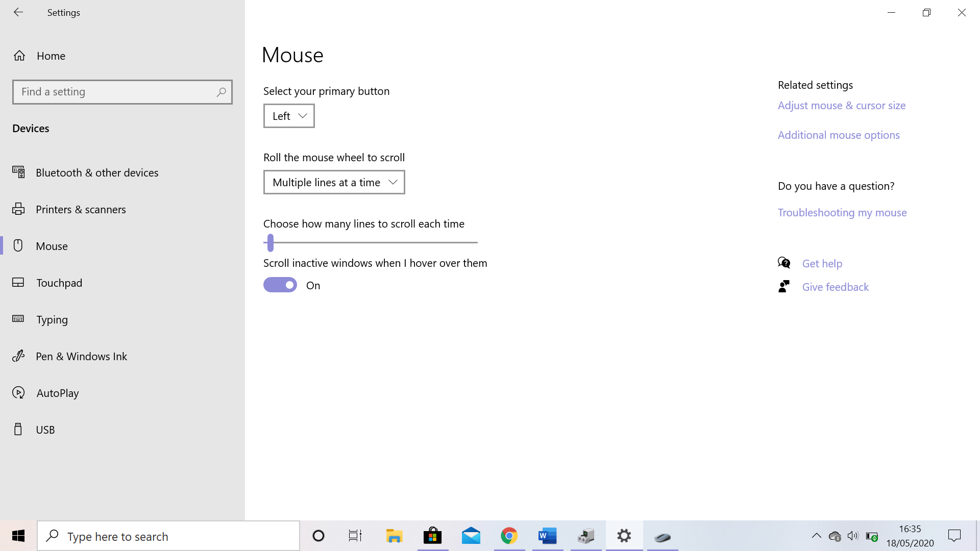Select the Pen & Windows Ink icon
980x551 pixels.
click(19, 356)
